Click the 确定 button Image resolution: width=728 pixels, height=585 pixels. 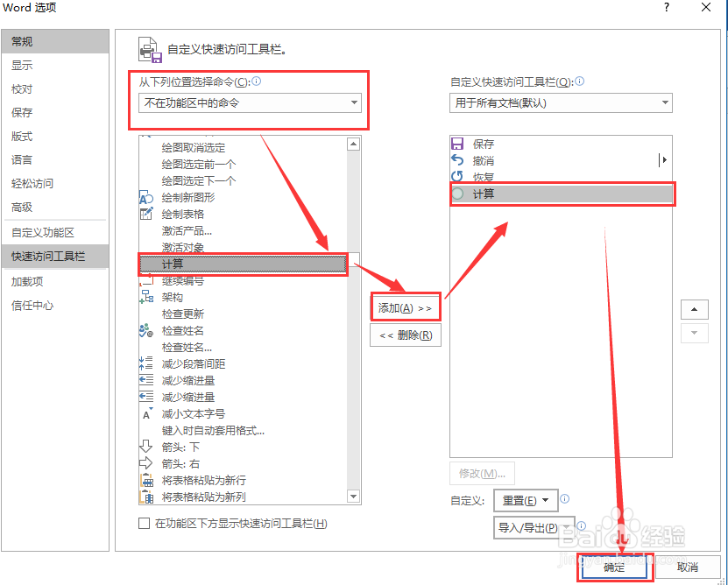(614, 567)
